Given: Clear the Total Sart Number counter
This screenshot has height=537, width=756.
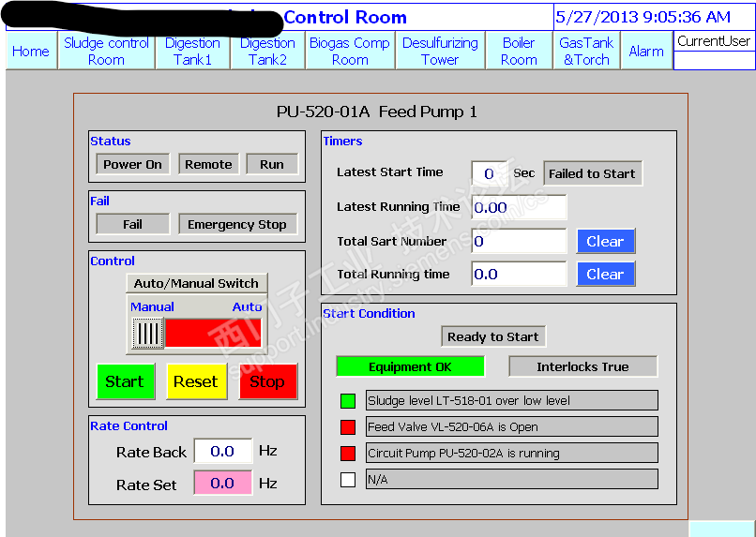Looking at the screenshot, I should (606, 241).
